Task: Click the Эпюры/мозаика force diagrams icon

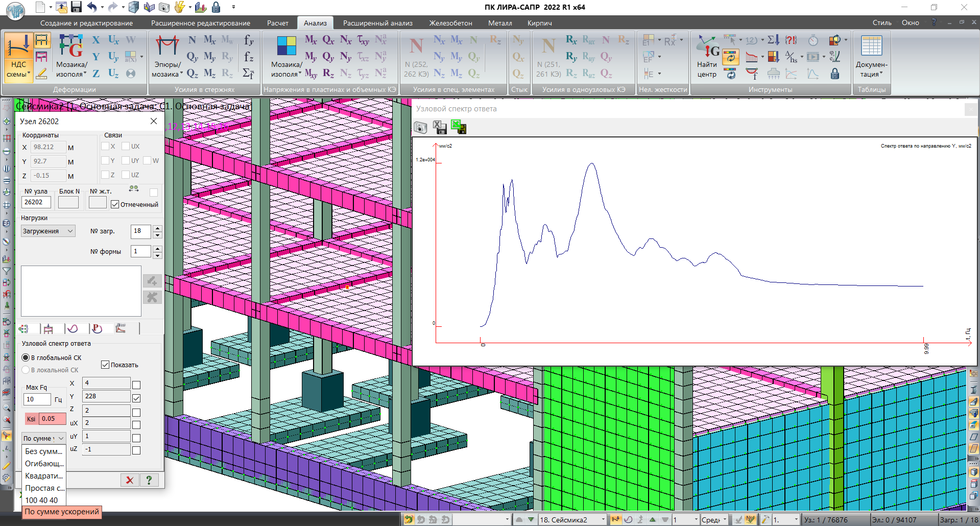Action: click(x=167, y=47)
